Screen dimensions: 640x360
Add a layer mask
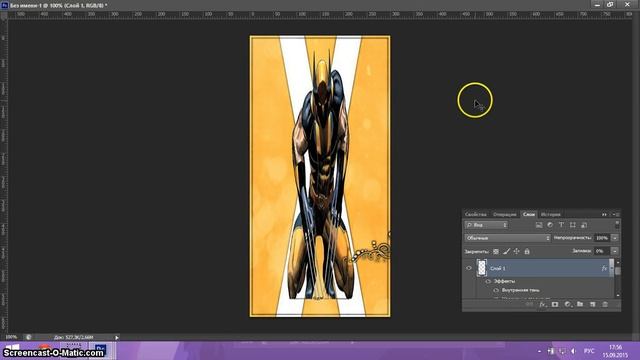[555, 304]
